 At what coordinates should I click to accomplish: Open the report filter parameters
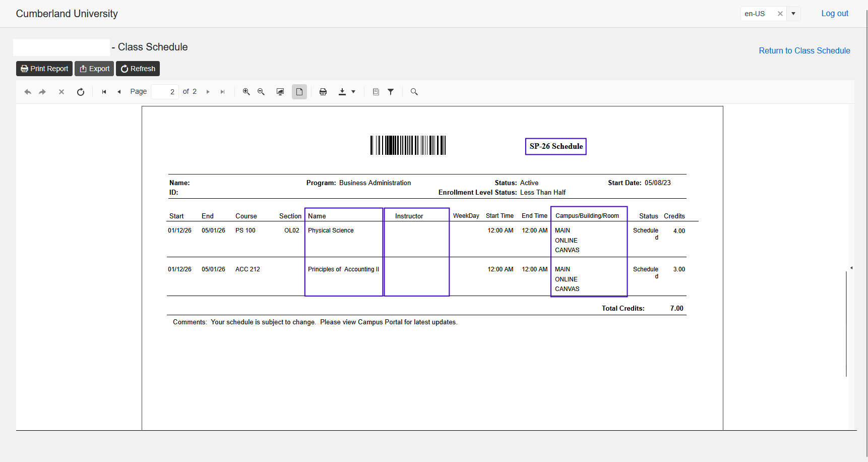[391, 92]
